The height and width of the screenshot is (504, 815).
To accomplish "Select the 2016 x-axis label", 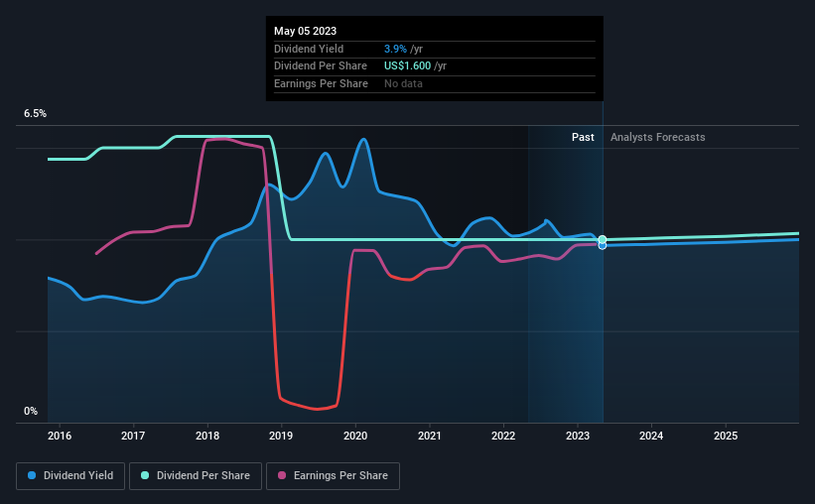I will 60,436.
